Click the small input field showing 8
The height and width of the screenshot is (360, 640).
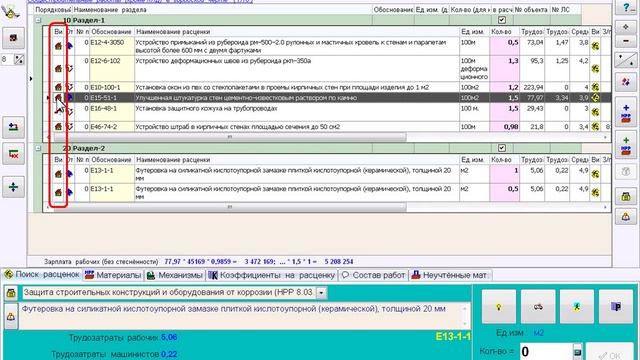pyautogui.click(x=7, y=60)
